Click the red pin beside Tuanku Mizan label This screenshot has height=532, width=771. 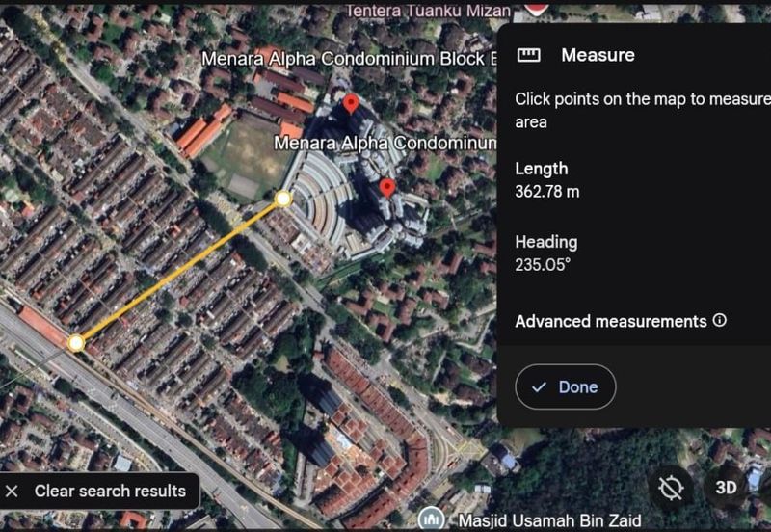coord(536,8)
